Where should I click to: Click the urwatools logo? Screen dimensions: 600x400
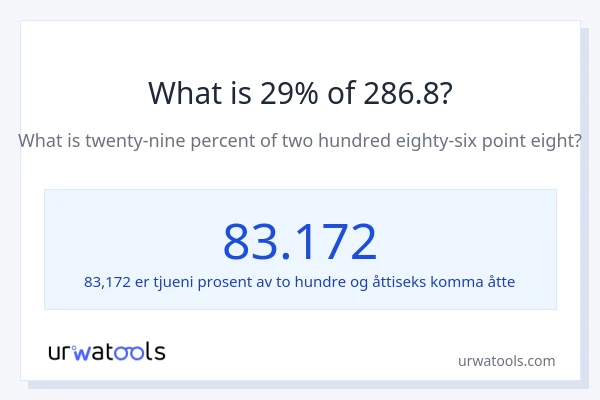107,351
